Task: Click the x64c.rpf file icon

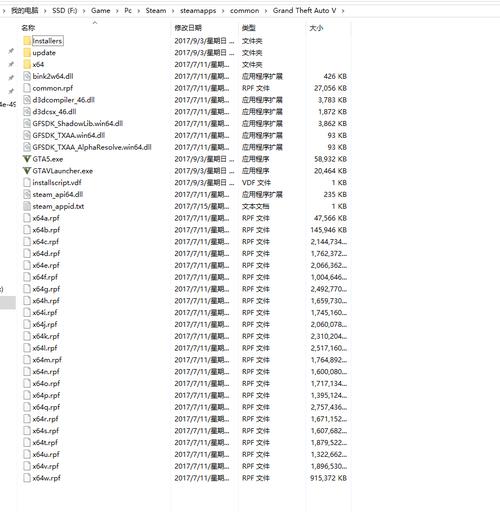Action: tap(27, 242)
